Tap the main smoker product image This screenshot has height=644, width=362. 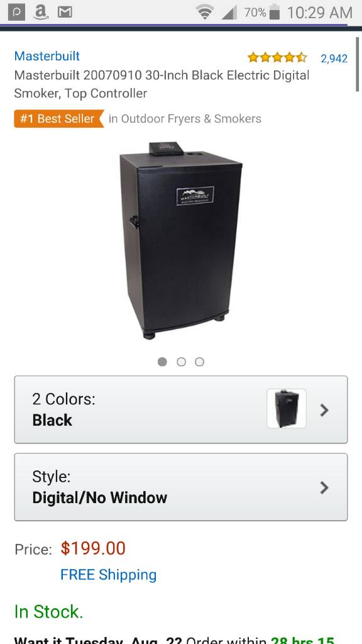coord(180,240)
